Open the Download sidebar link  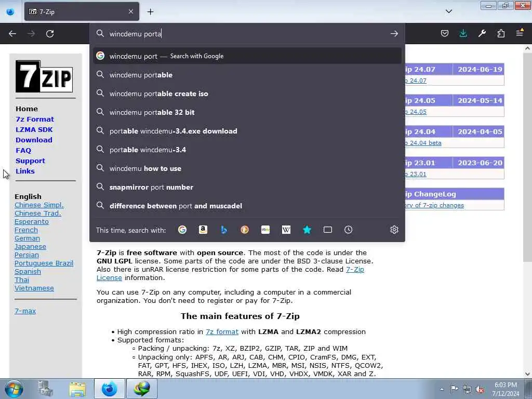coord(34,140)
